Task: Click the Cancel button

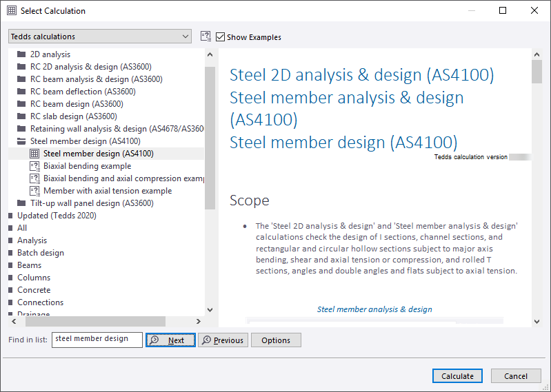Action: pos(516,376)
